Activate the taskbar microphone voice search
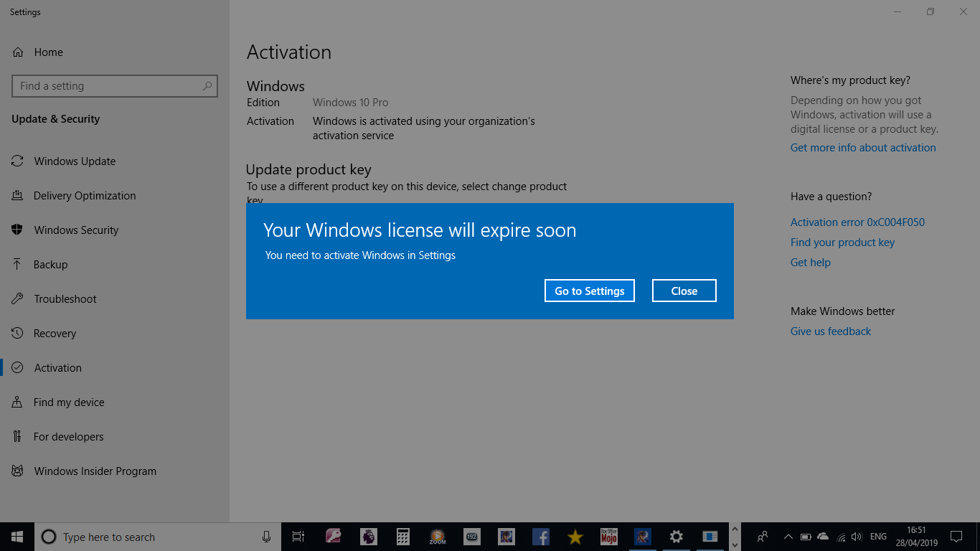The width and height of the screenshot is (980, 551). pyautogui.click(x=267, y=537)
